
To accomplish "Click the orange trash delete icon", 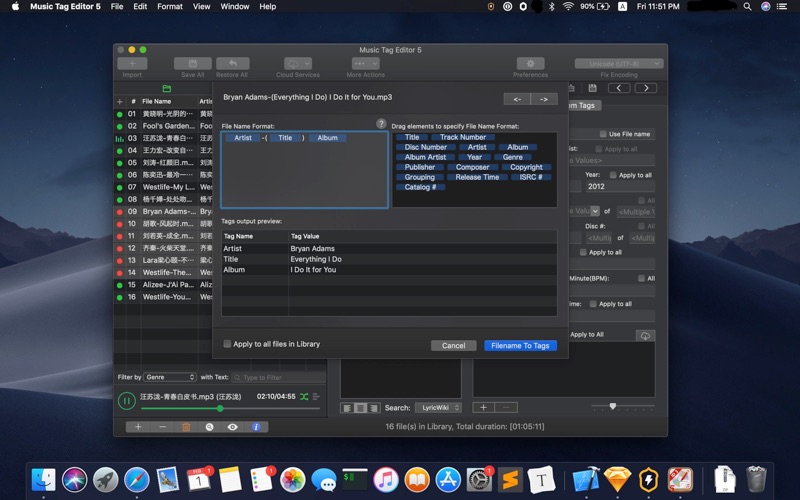I will 186,427.
